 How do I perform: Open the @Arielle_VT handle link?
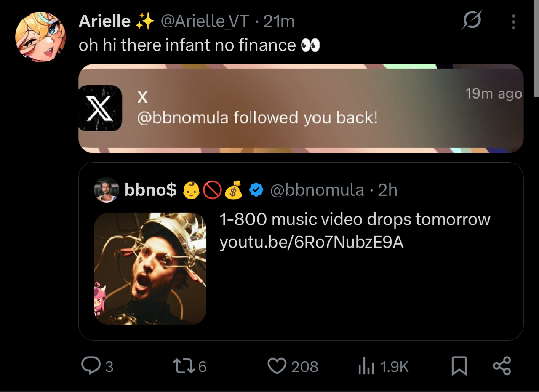pos(205,21)
